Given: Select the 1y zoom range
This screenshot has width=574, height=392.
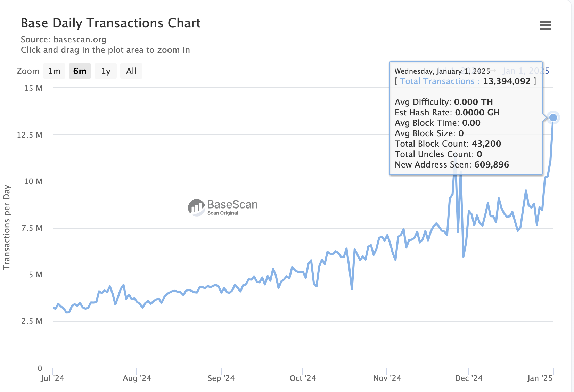Looking at the screenshot, I should click(106, 71).
